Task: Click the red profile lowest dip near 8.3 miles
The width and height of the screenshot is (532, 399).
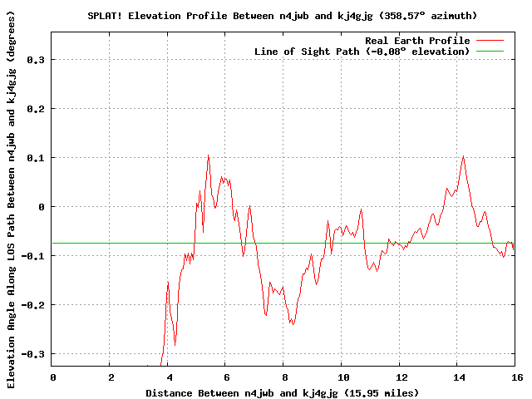Action: point(293,324)
